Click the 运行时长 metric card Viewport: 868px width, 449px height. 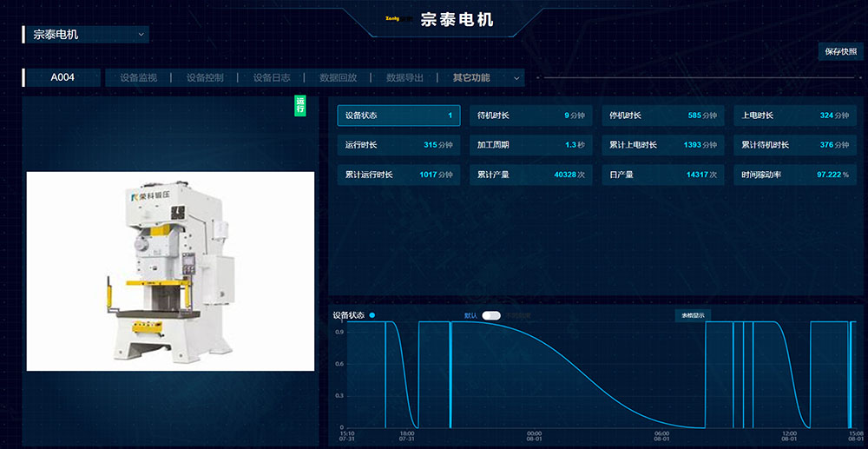point(398,145)
